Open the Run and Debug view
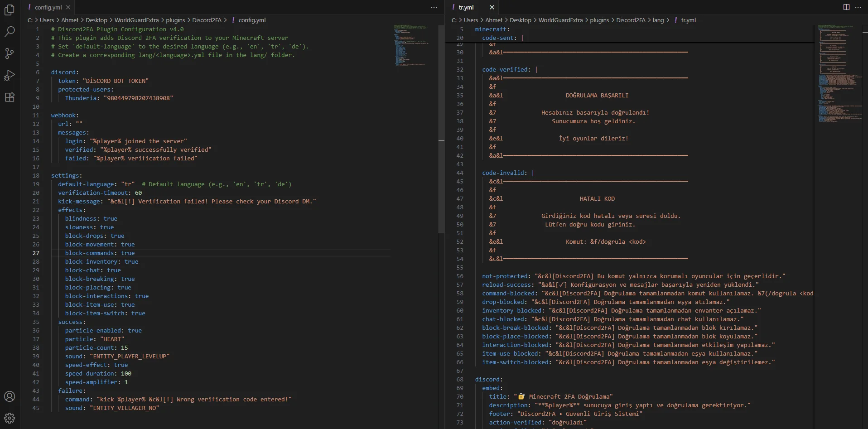This screenshot has height=429, width=868. point(10,75)
